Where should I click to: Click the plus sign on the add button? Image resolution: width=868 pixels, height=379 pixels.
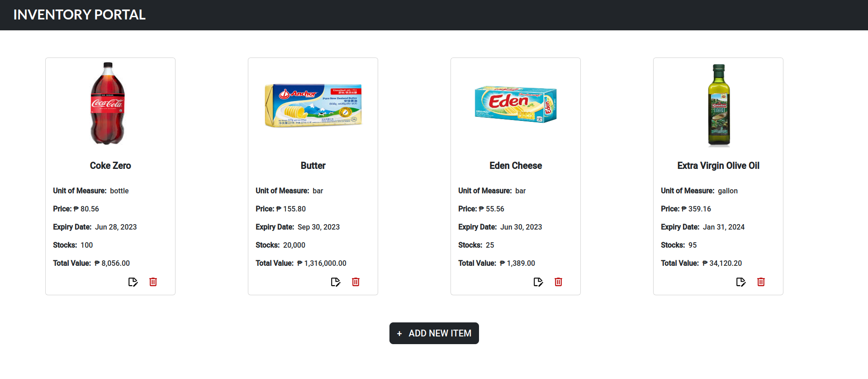(399, 333)
